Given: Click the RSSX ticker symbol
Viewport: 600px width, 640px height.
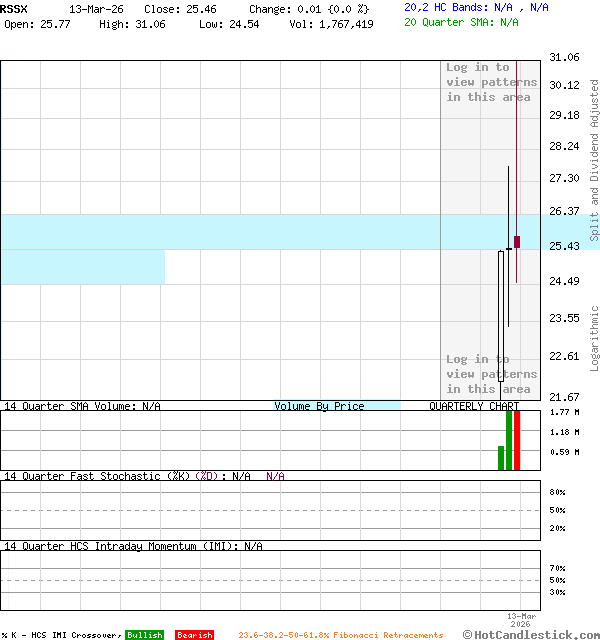Looking at the screenshot, I should point(15,8).
